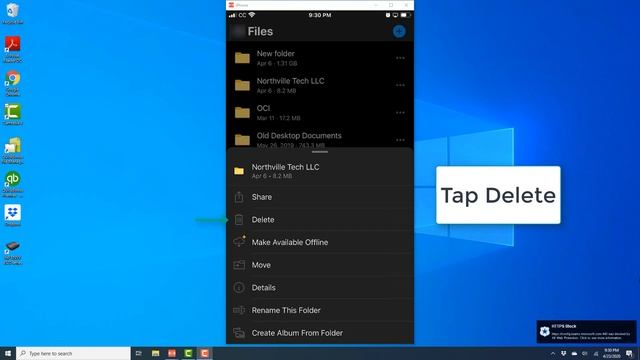The height and width of the screenshot is (360, 640).
Task: Open more options for Old Desktop Documents
Action: pos(400,140)
